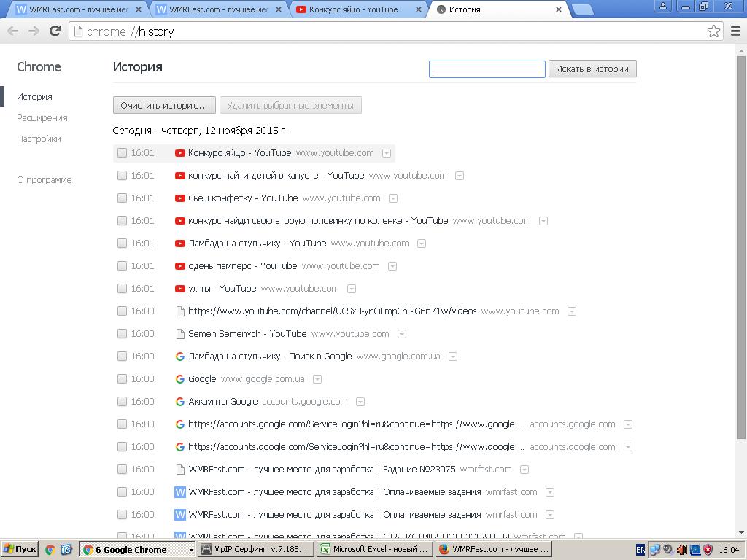
Task: Open О программе in sidebar
Action: point(44,180)
